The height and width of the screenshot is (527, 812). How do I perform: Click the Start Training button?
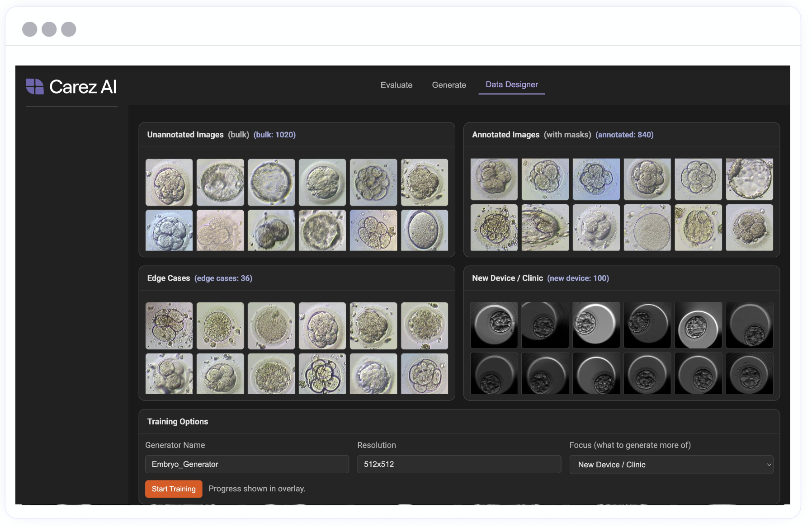point(174,489)
